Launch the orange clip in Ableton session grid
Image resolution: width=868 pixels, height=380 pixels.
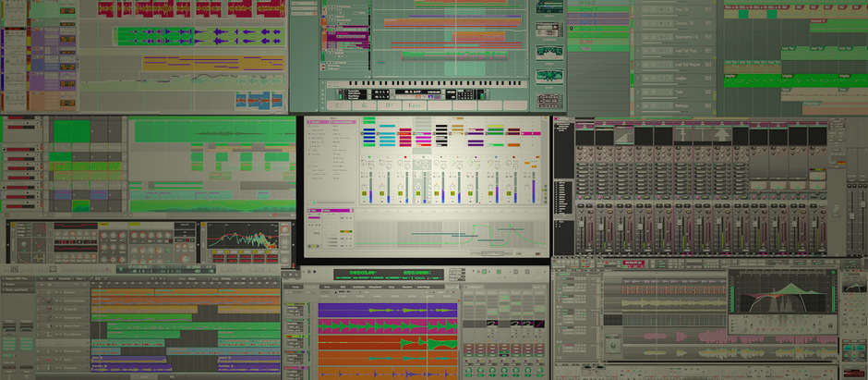coord(513,145)
